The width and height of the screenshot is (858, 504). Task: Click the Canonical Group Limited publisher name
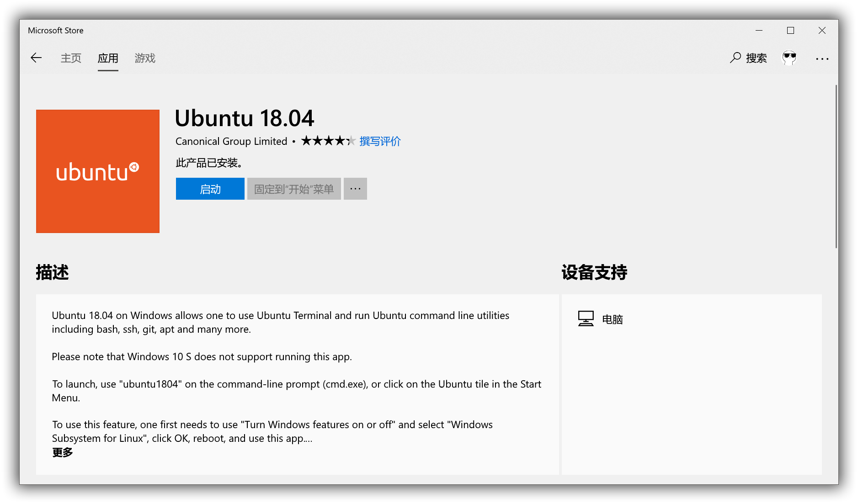231,141
